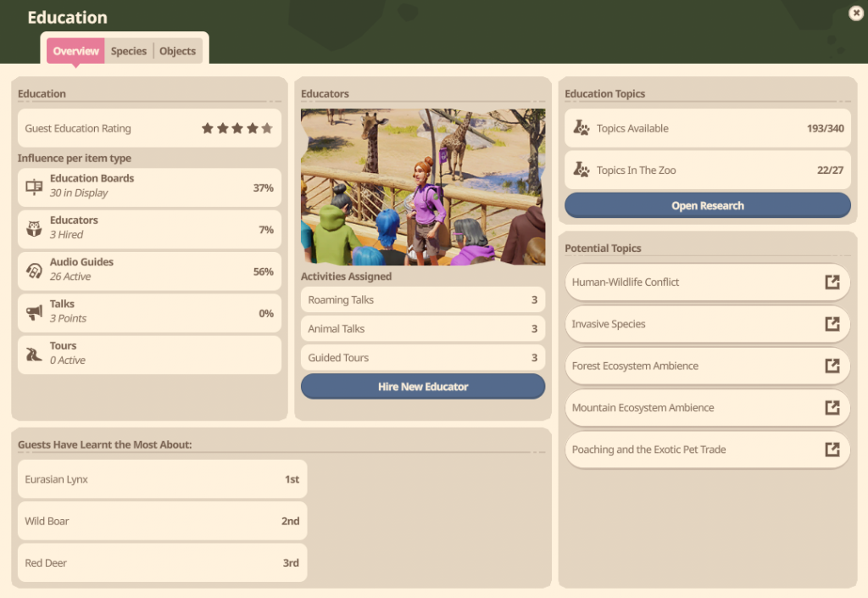Switch to the Species tab

point(129,51)
